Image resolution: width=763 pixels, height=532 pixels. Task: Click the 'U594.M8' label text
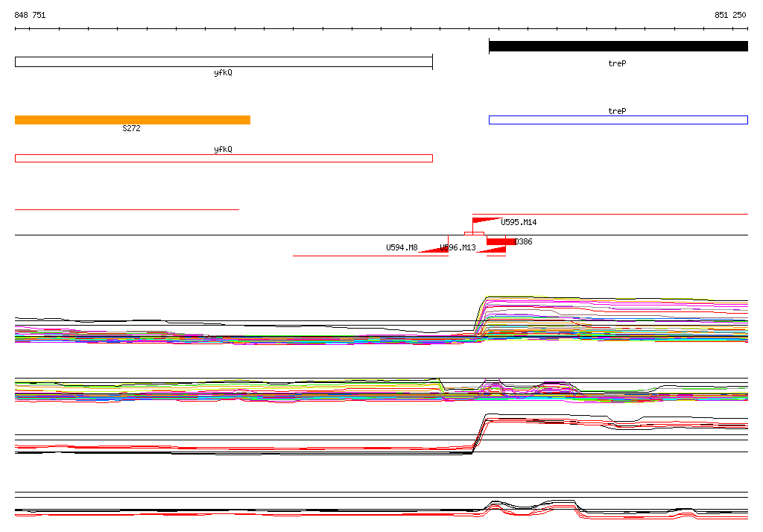pyautogui.click(x=402, y=248)
